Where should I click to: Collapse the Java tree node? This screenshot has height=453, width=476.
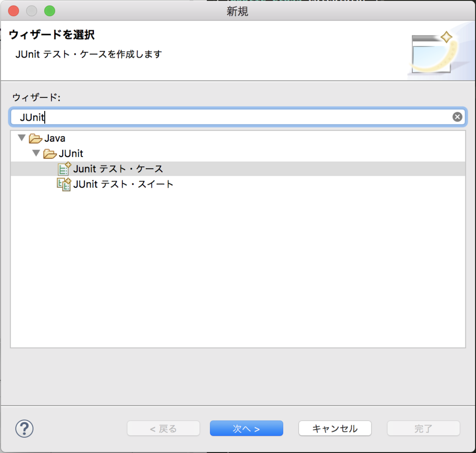point(21,138)
